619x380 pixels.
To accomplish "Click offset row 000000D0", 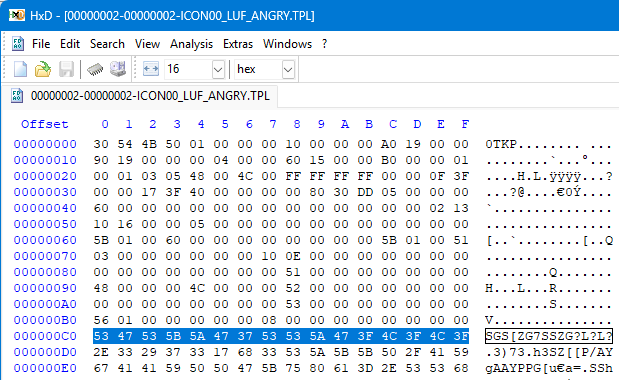I will [x=45, y=352].
